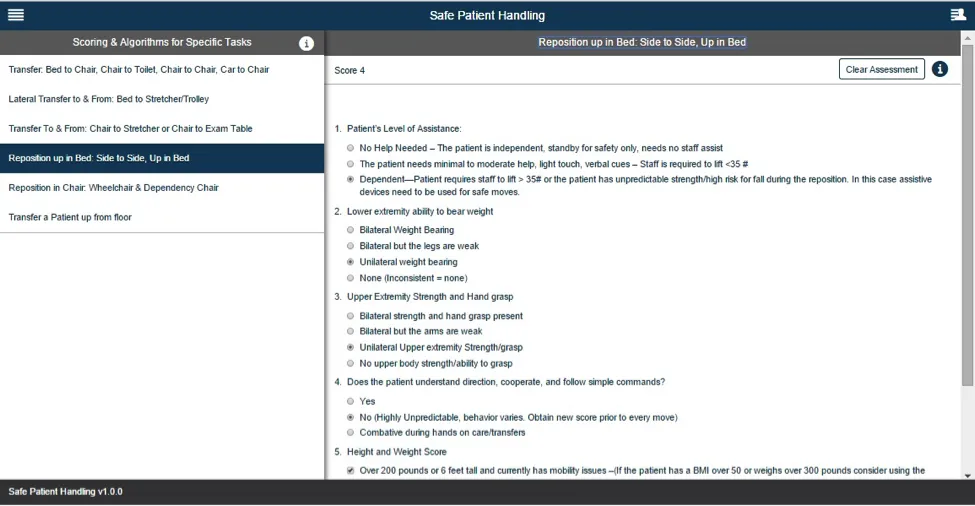Click the vertical scrollbar thumb
This screenshot has width=975, height=506.
[968, 214]
